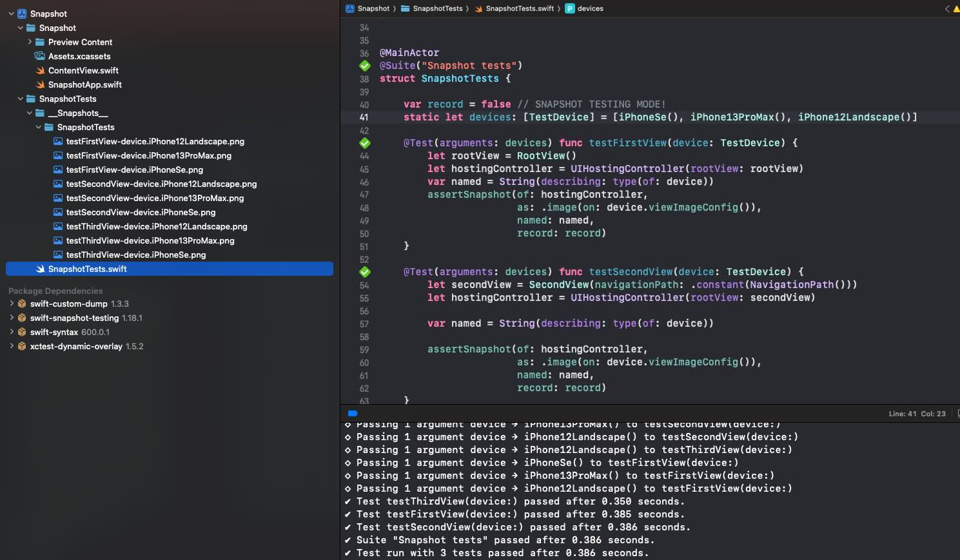Click green test diamond for testSecondView
960x560 pixels.
point(365,272)
